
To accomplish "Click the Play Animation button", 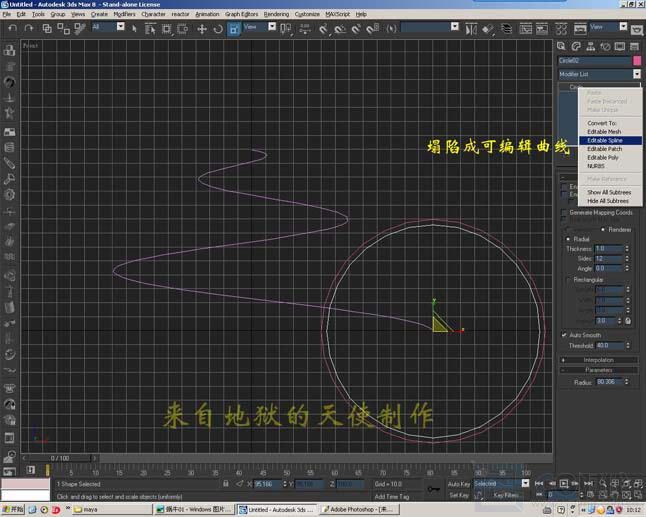I will tap(564, 483).
